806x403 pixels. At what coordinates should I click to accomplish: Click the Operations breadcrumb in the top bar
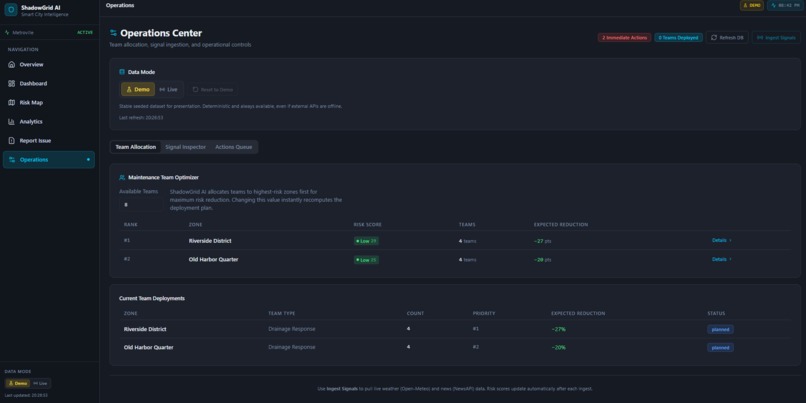pos(120,5)
